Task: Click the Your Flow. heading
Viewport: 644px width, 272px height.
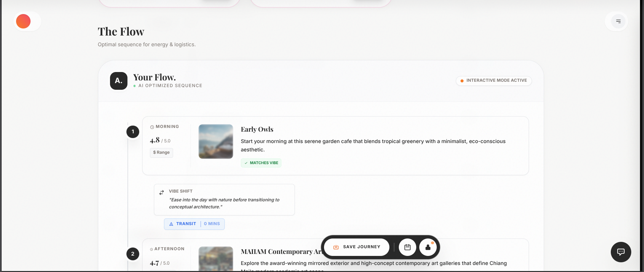Action: click(x=154, y=77)
